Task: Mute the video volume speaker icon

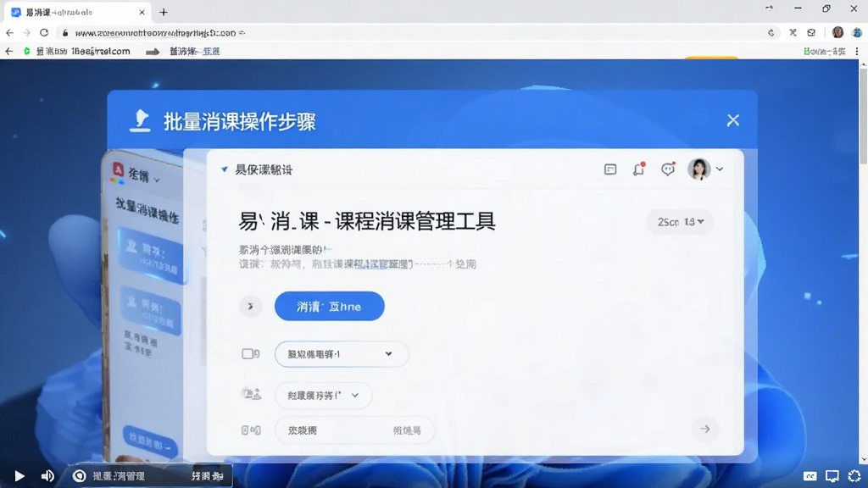Action: pyautogui.click(x=47, y=476)
